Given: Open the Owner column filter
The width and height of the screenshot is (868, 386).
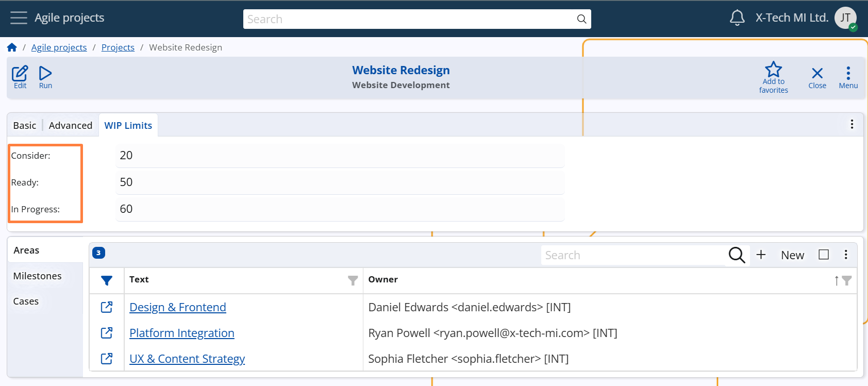Looking at the screenshot, I should coord(846,280).
